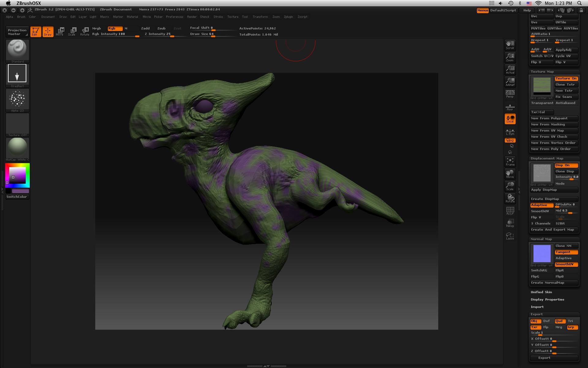This screenshot has width=588, height=368.
Task: Toggle the PolyF wireframe icon
Action: (x=510, y=211)
